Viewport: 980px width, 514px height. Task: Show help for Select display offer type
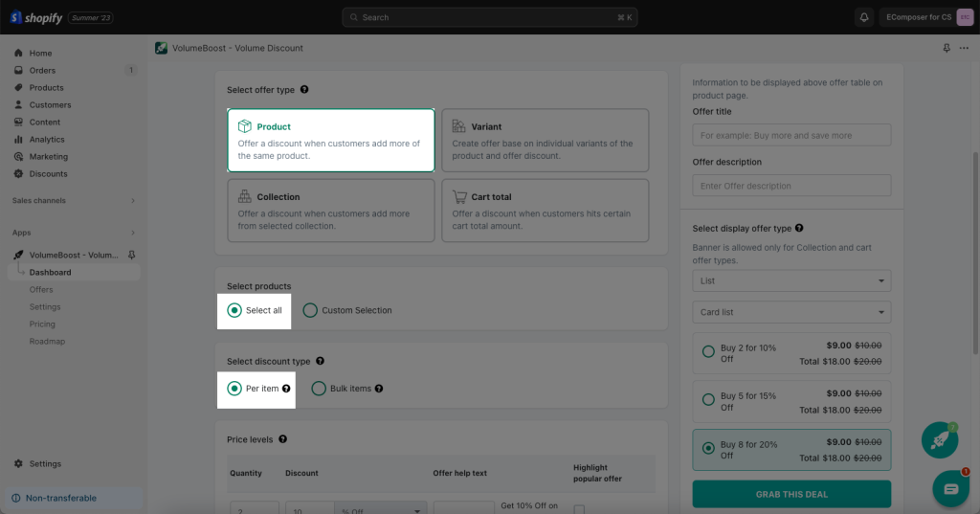tap(799, 228)
